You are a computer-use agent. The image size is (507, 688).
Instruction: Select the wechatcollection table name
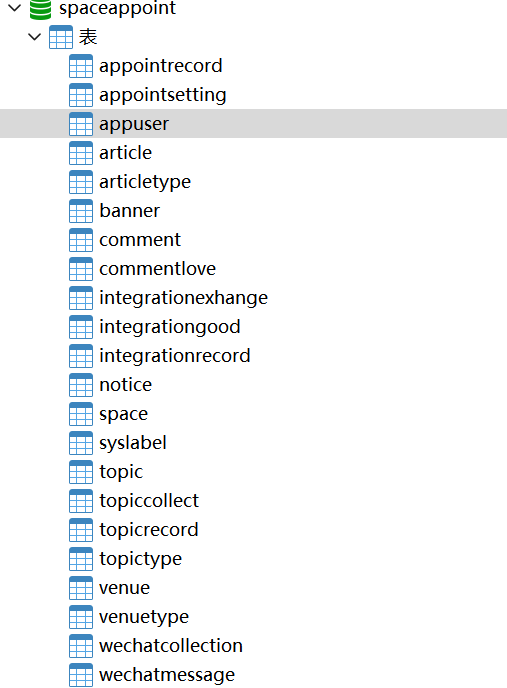[171, 646]
